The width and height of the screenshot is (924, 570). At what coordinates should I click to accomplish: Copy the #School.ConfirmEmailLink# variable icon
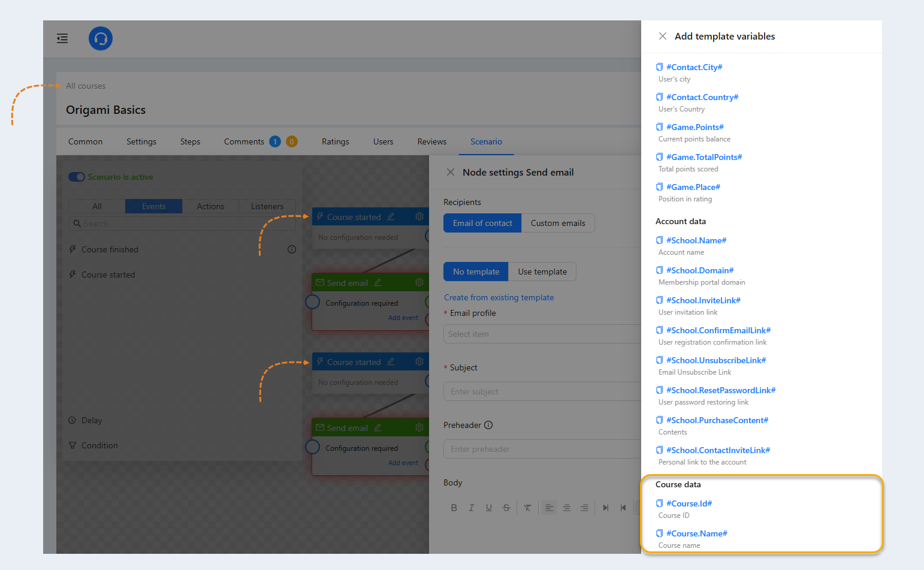click(659, 330)
